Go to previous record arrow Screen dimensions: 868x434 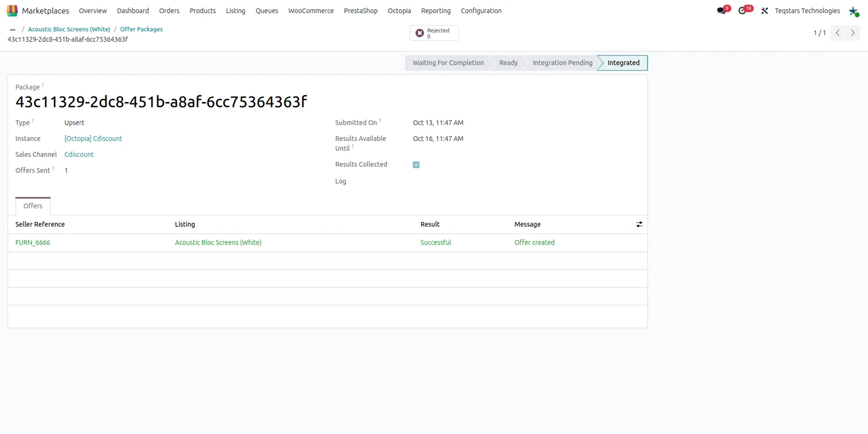838,33
